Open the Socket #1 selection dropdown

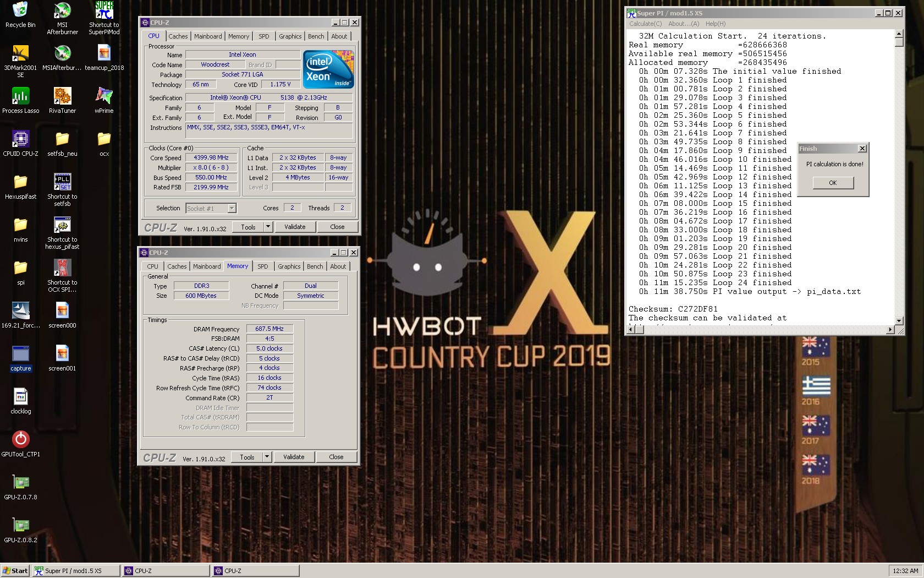211,208
